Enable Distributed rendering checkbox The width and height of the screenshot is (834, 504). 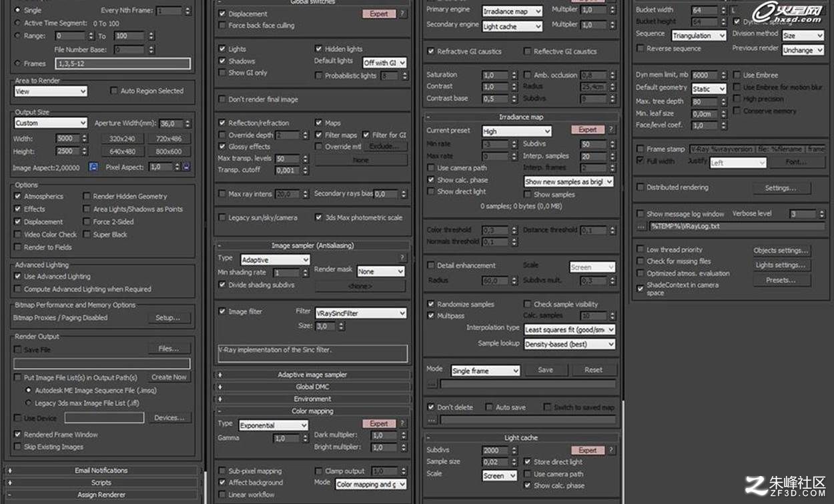pos(641,187)
